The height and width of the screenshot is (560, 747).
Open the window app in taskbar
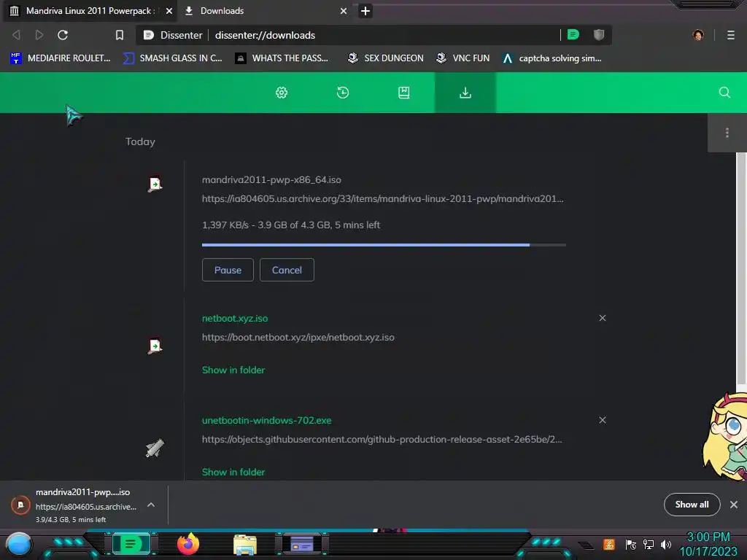[x=302, y=544]
